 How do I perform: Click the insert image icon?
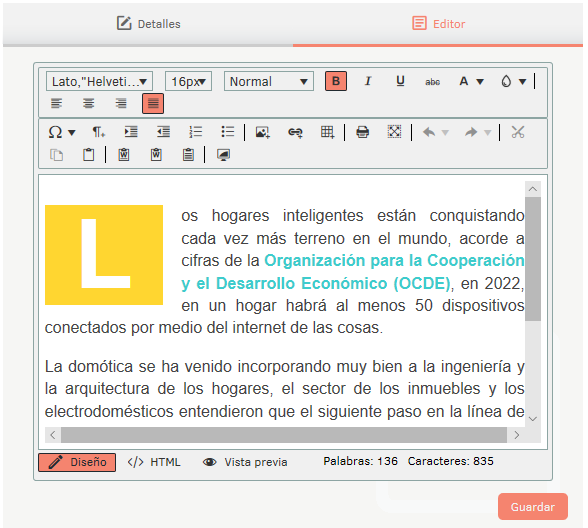(262, 132)
